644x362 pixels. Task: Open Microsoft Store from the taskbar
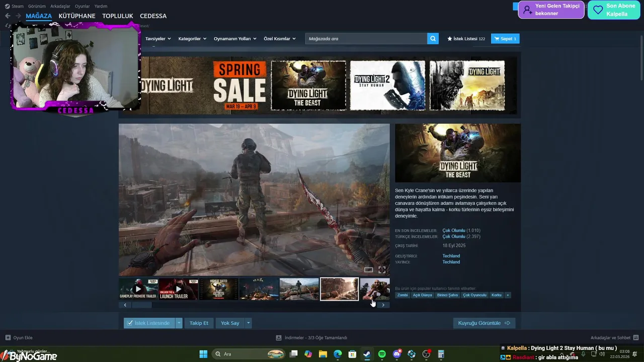[x=352, y=354]
